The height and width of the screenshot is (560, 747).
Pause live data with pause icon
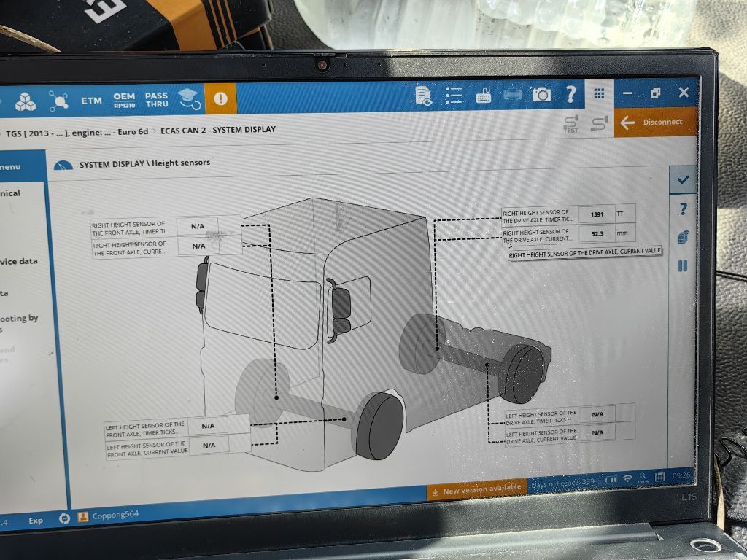683,265
